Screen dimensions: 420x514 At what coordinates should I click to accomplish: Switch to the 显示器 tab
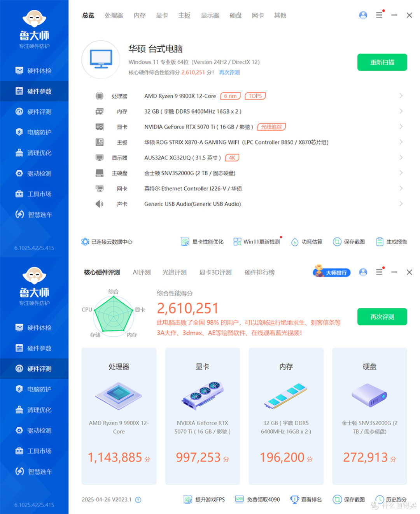pos(210,15)
